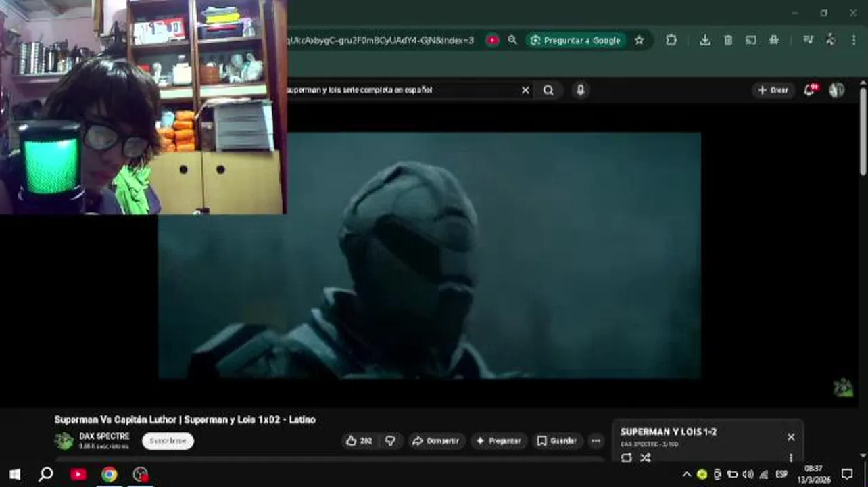Open the DAX SPECTRE channel name

click(104, 436)
